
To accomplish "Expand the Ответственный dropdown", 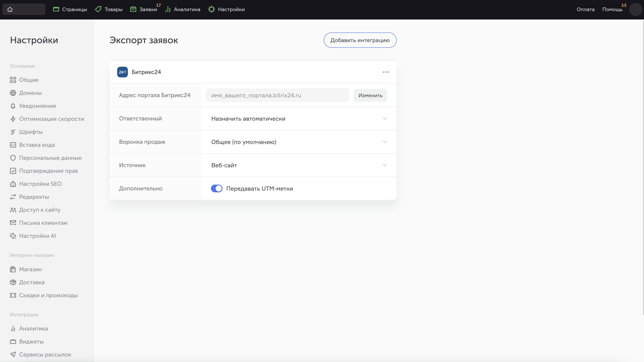I will coord(298,119).
